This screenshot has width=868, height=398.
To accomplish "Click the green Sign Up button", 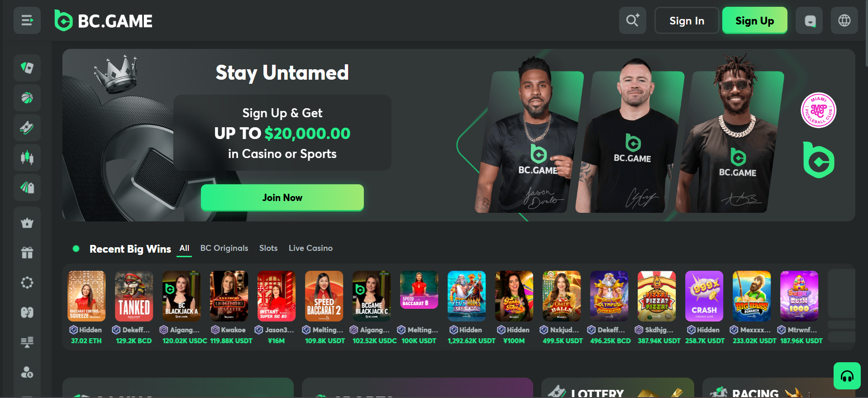I will 754,20.
